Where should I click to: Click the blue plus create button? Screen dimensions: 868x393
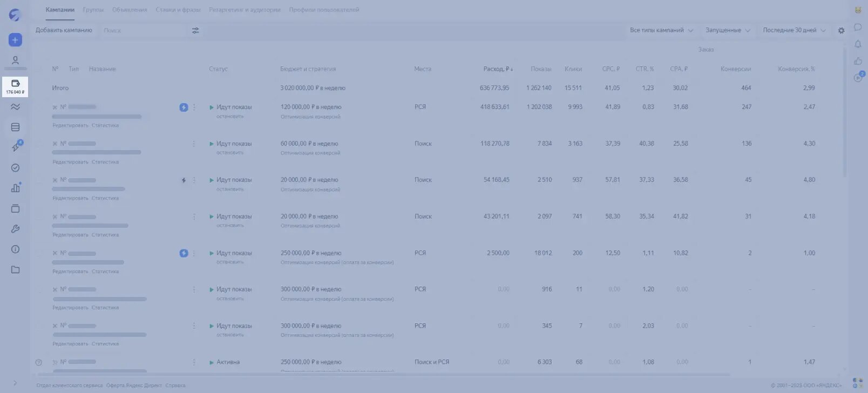(15, 40)
